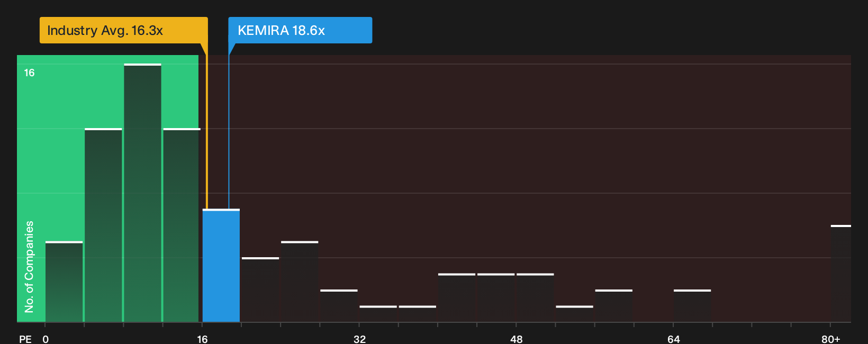The height and width of the screenshot is (344, 868).
Task: Click the x-axis label 32
Action: tap(359, 339)
